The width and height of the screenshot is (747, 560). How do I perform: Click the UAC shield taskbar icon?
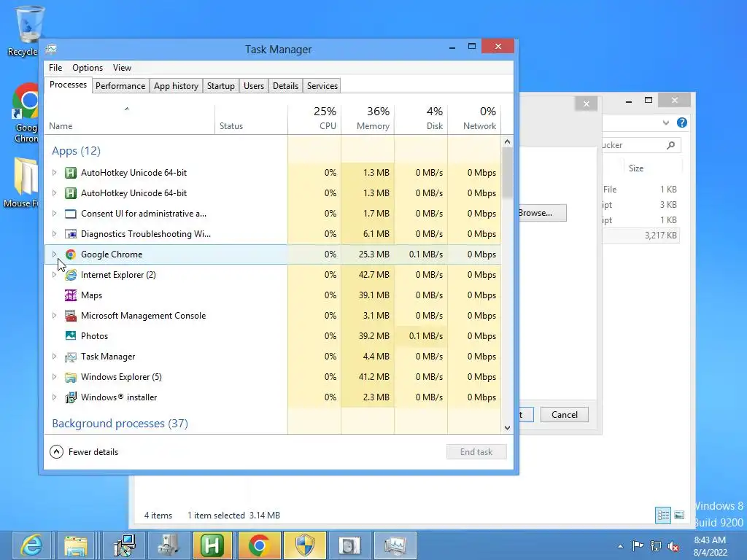click(305, 545)
